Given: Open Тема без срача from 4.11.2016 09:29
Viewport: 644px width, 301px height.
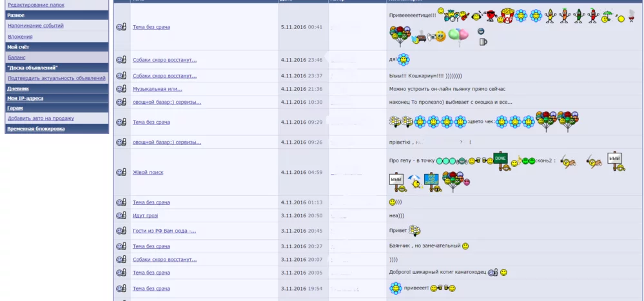Looking at the screenshot, I should click(x=151, y=122).
